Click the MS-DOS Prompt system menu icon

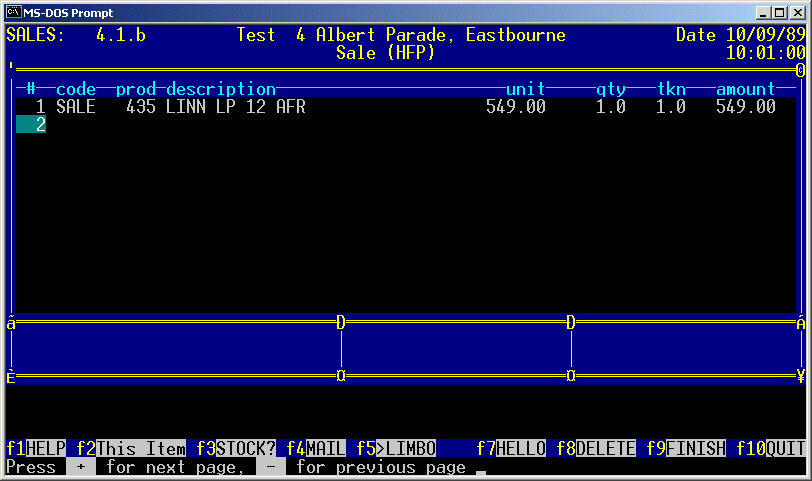[15, 12]
